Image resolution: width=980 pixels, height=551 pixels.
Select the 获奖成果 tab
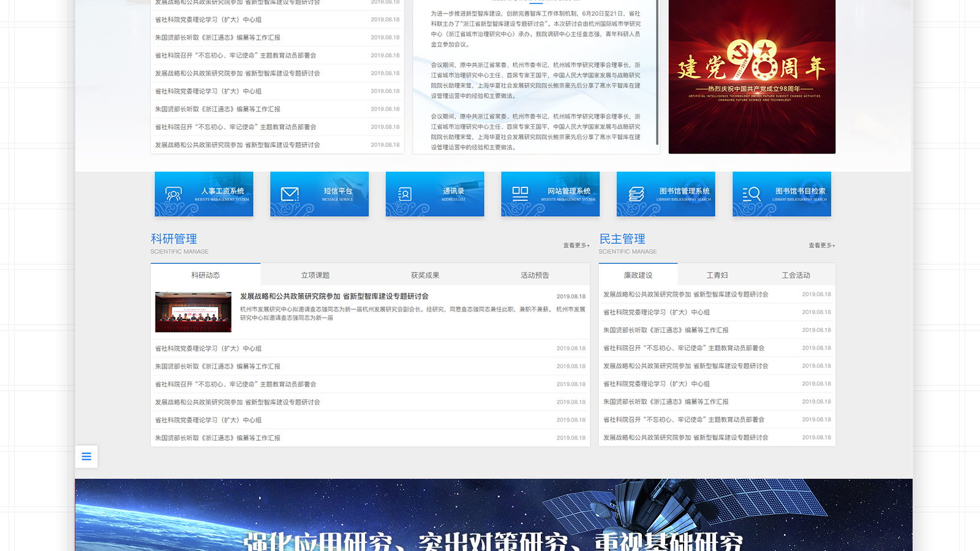point(425,275)
